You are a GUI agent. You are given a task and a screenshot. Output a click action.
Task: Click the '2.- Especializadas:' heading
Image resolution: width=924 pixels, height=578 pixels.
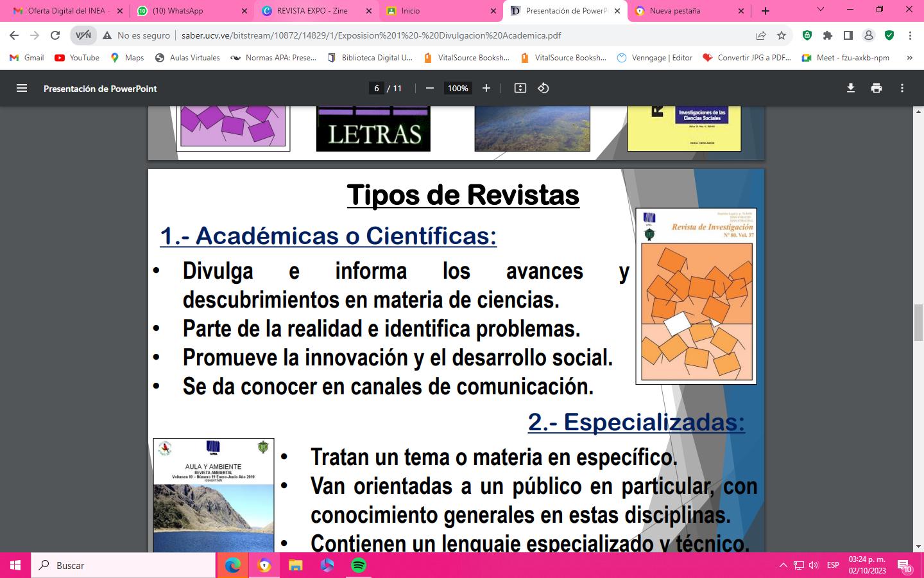637,422
